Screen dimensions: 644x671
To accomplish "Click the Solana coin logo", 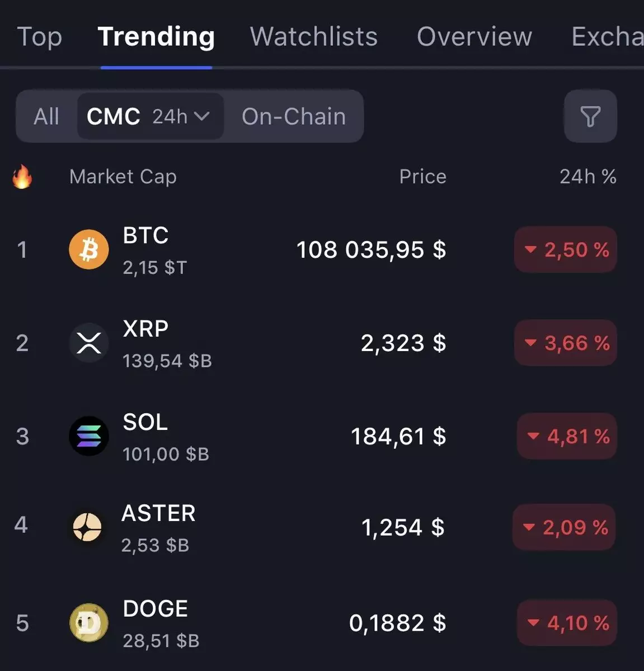I will point(88,436).
